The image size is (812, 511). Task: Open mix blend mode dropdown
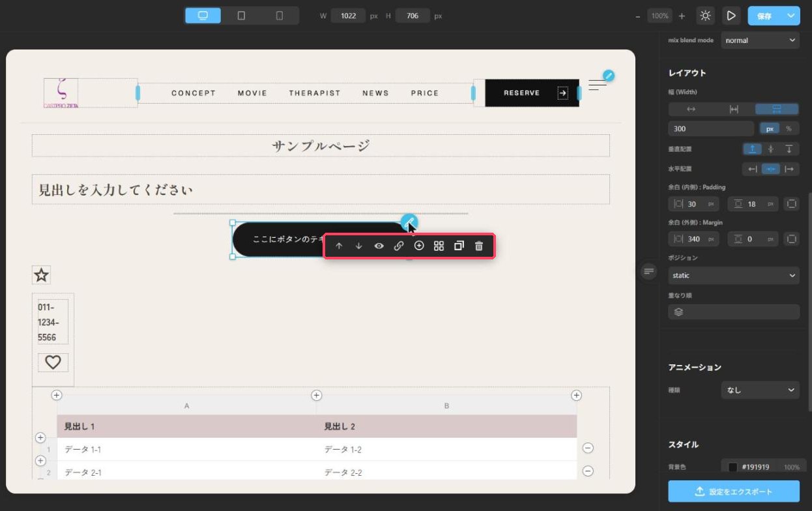tap(760, 40)
